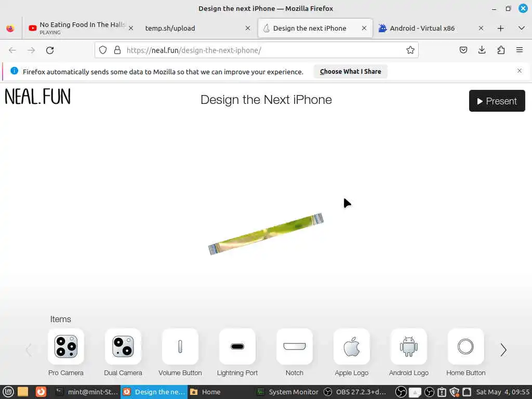
Task: Open clock showing Sat May 4
Action: coord(503,392)
